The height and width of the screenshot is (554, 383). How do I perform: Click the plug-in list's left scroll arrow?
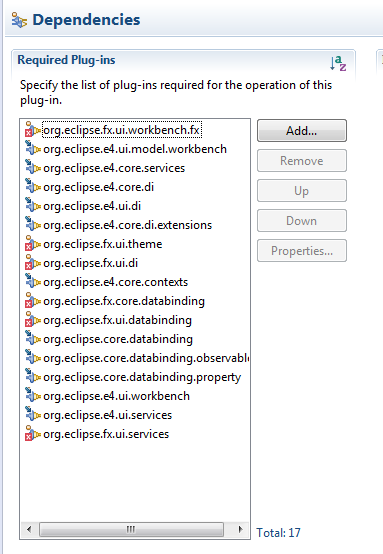29,529
